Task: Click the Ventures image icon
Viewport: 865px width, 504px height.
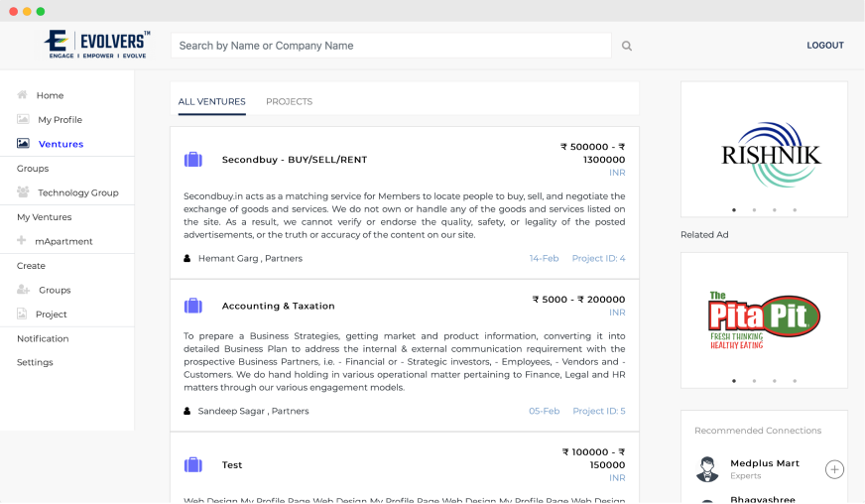Action: (23, 144)
